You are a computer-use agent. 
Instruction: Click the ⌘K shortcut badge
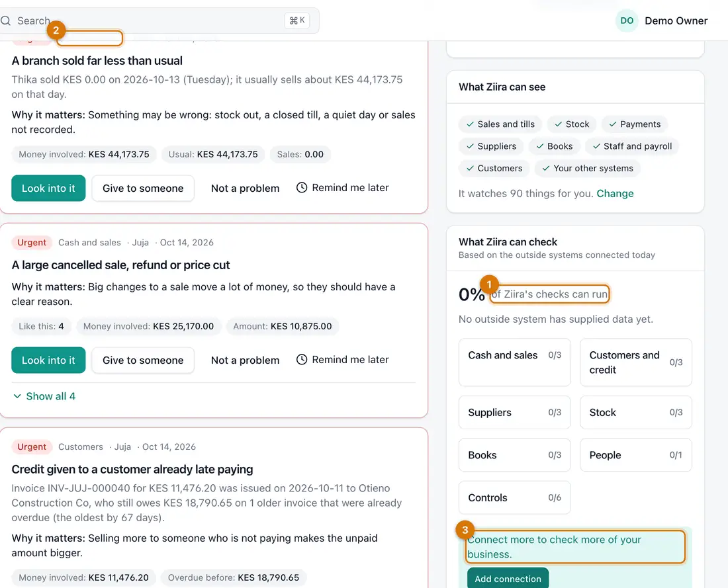pyautogui.click(x=297, y=21)
